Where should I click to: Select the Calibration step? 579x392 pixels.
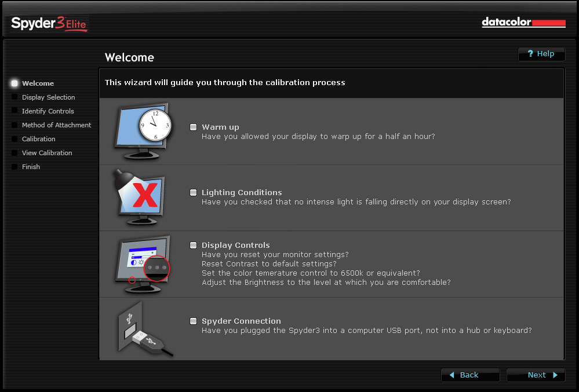[x=38, y=139]
